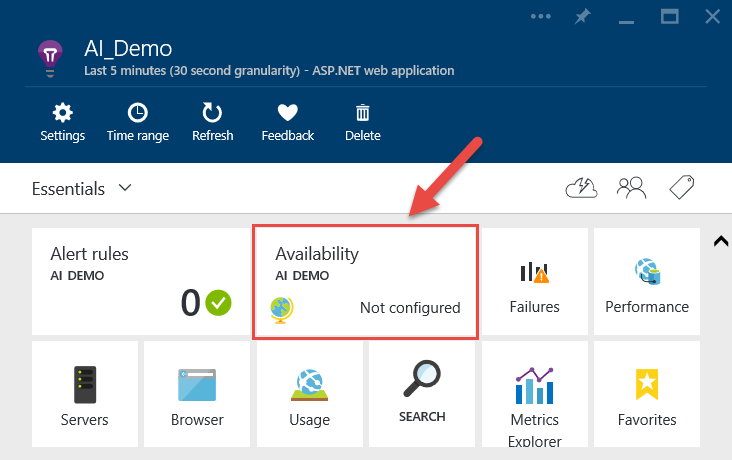Viewport: 732px width, 460px height.
Task: Click the Alert rules tile title
Action: click(x=89, y=254)
